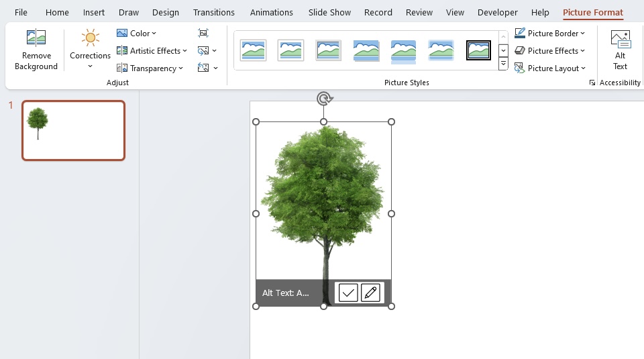Edit alt text with pencil icon
This screenshot has height=359, width=644.
point(370,293)
